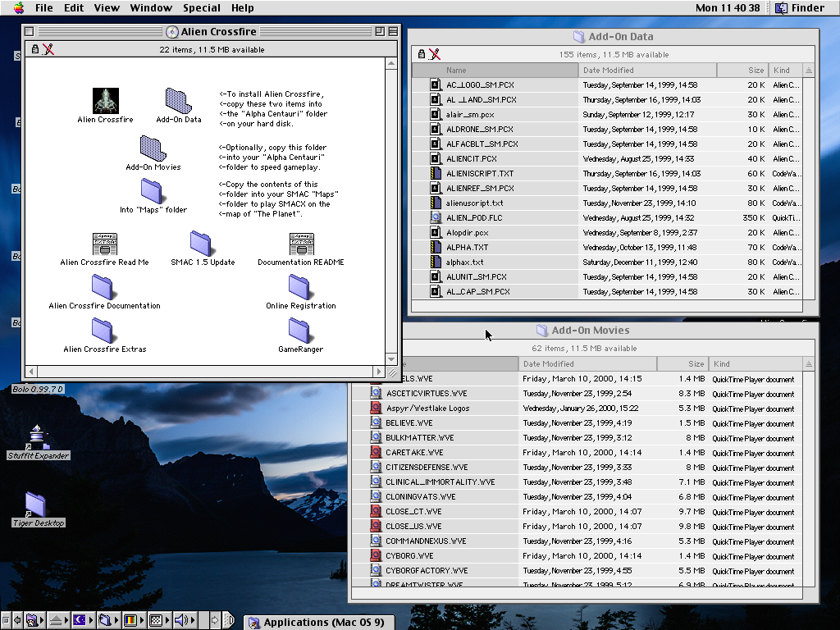Collapse the Alien Crossfire window with windowshade box

click(393, 32)
